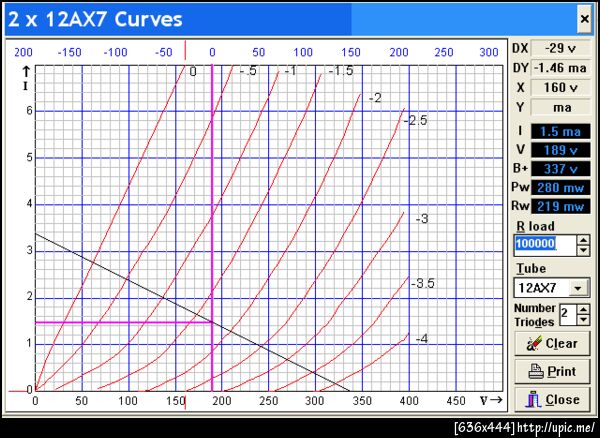Click the magenta horizontal current marker line
Image resolution: width=600 pixels, height=438 pixels.
click(122, 322)
